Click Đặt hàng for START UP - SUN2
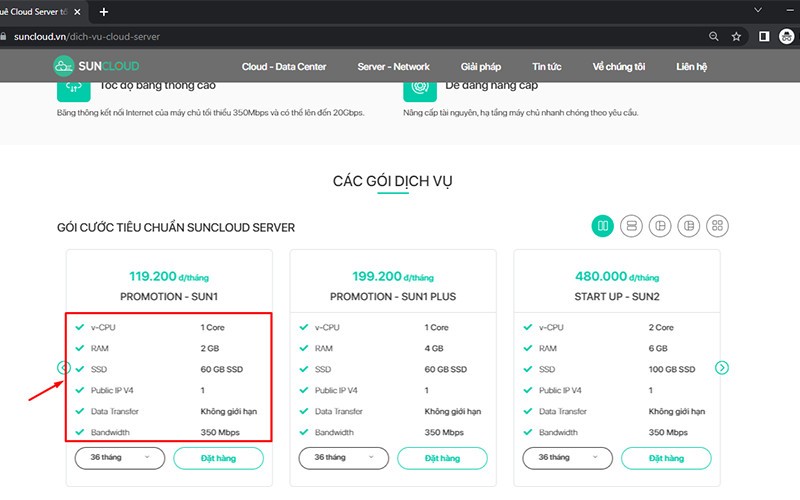The image size is (800, 500). click(666, 458)
